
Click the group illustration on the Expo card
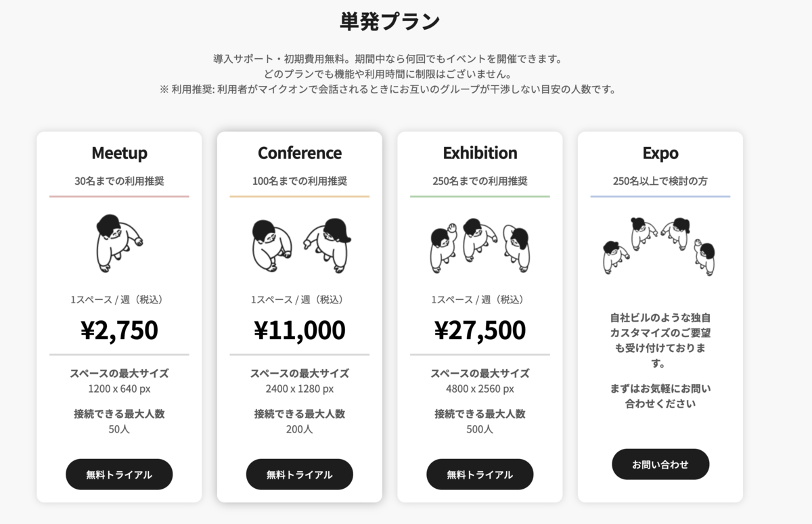click(660, 245)
